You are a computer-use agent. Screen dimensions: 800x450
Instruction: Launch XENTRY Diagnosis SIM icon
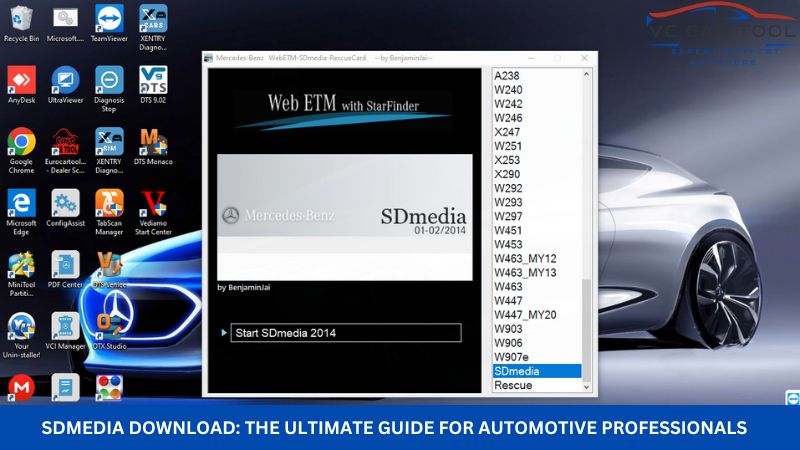pyautogui.click(x=109, y=151)
